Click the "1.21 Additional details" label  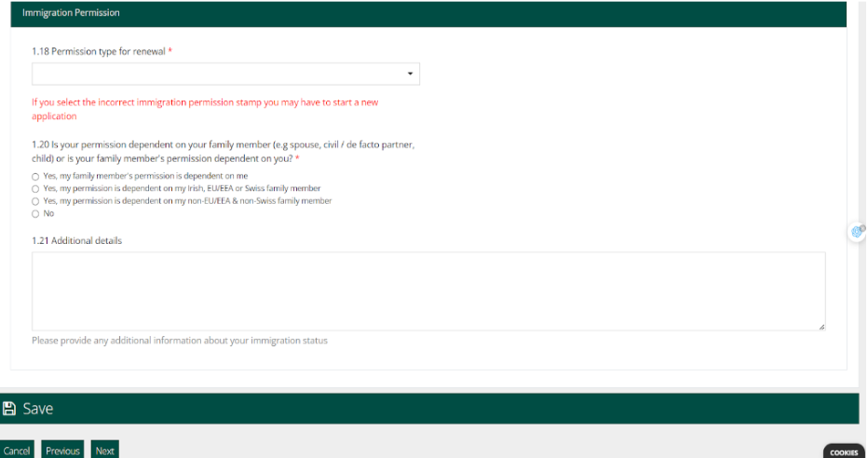(76, 240)
